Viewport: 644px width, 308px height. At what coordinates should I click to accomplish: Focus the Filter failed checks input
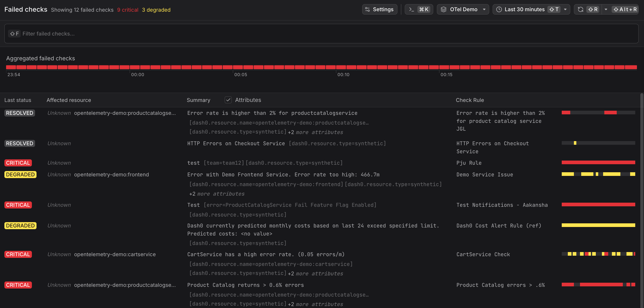[x=321, y=34]
